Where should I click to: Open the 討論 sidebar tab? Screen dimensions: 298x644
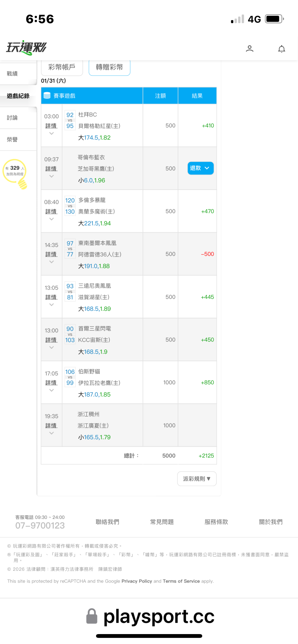(x=12, y=118)
